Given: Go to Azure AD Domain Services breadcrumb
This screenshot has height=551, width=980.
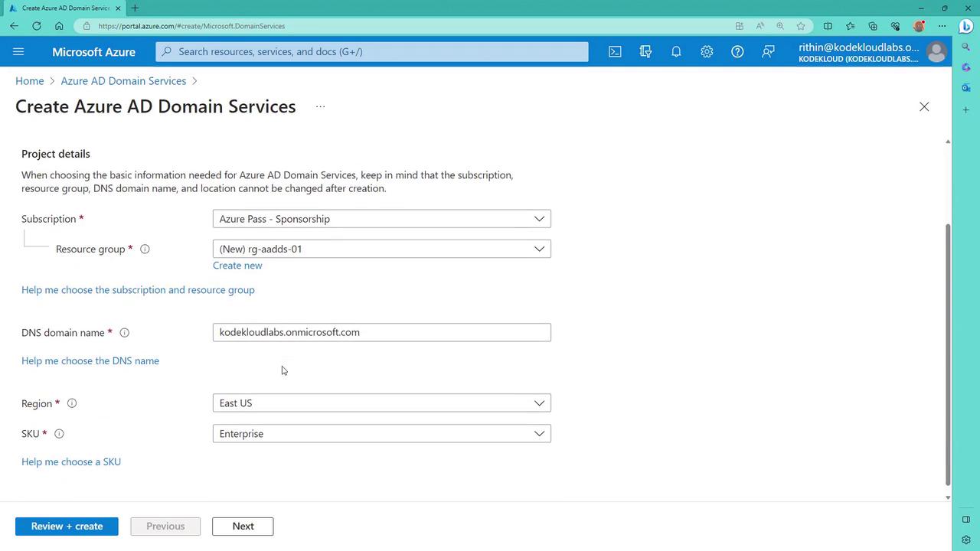Looking at the screenshot, I should click(x=123, y=81).
